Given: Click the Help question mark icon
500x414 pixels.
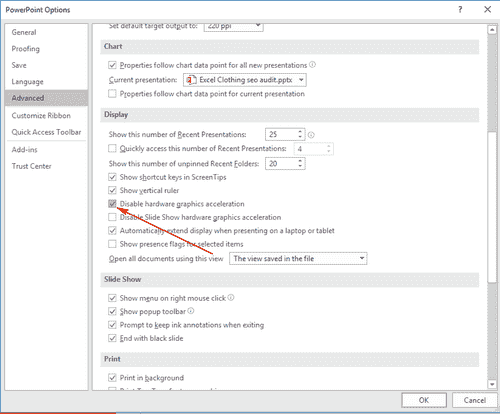Looking at the screenshot, I should [460, 9].
